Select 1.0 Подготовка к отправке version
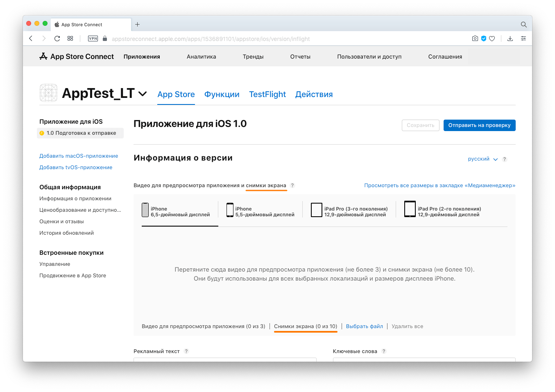The width and height of the screenshot is (555, 392). click(x=80, y=133)
